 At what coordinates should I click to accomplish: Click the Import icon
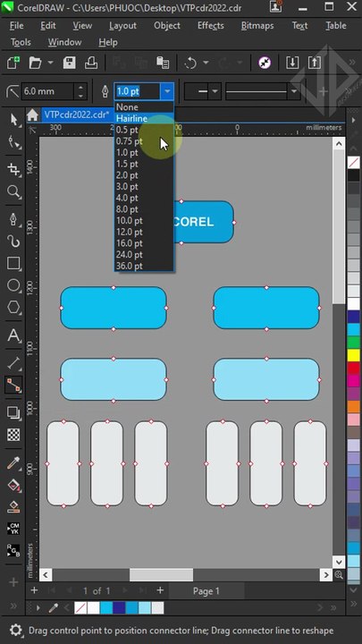292,63
